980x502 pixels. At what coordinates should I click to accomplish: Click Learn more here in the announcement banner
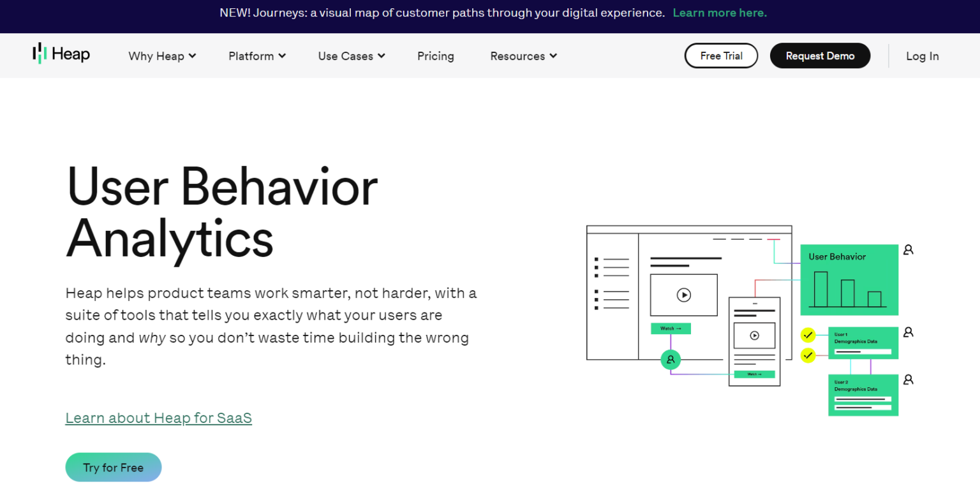pos(720,12)
